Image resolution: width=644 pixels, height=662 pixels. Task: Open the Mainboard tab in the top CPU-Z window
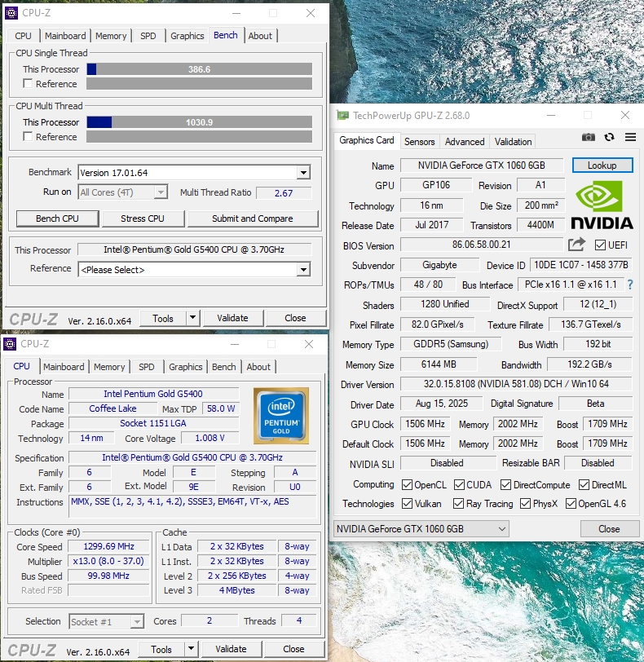point(65,36)
